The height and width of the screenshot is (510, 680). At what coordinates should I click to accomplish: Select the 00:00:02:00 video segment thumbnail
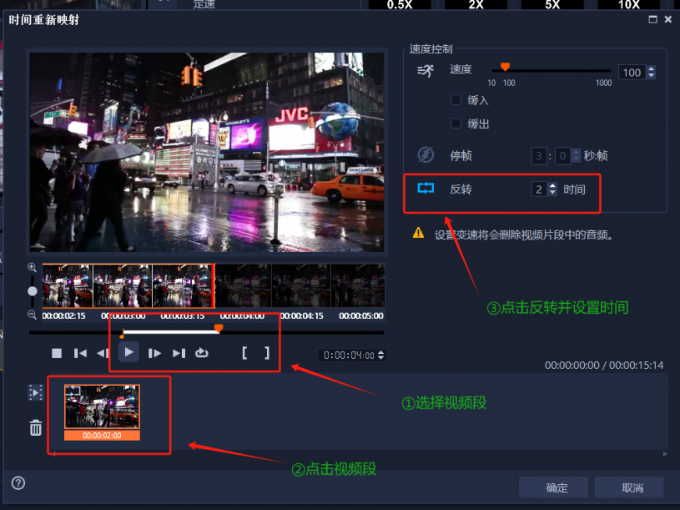(x=102, y=412)
